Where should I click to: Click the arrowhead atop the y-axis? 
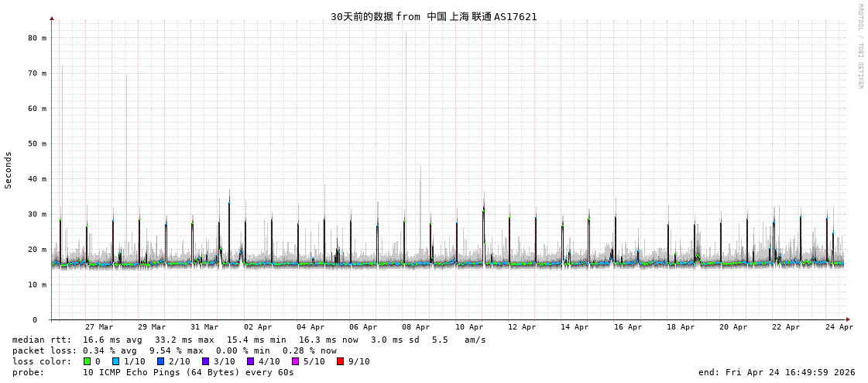(52, 18)
